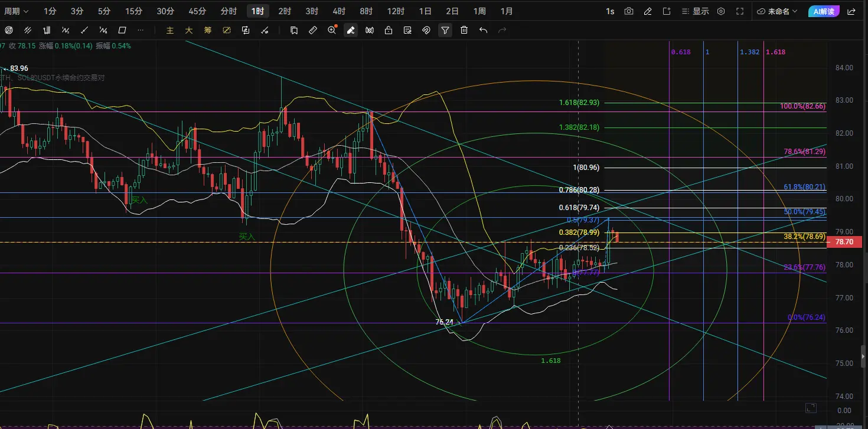868x429 pixels.
Task: Select the ruler measurement tool
Action: pyautogui.click(x=313, y=30)
